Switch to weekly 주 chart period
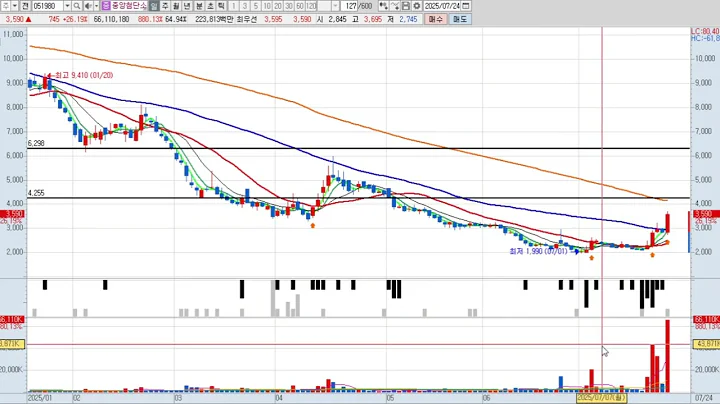Screen dimensions: 720x404 pyautogui.click(x=165, y=6)
